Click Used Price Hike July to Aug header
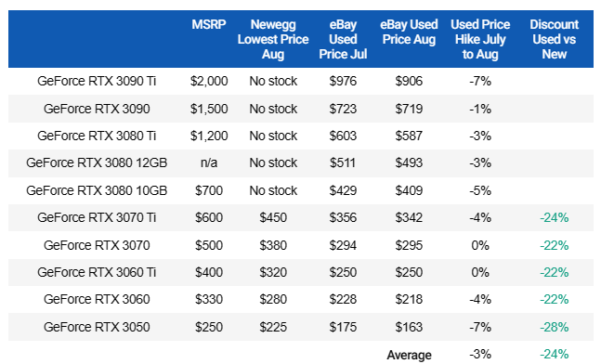 tap(480, 39)
